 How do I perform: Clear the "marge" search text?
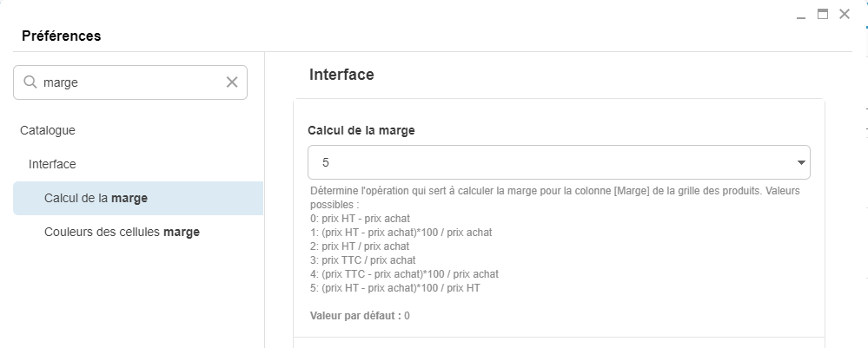232,82
